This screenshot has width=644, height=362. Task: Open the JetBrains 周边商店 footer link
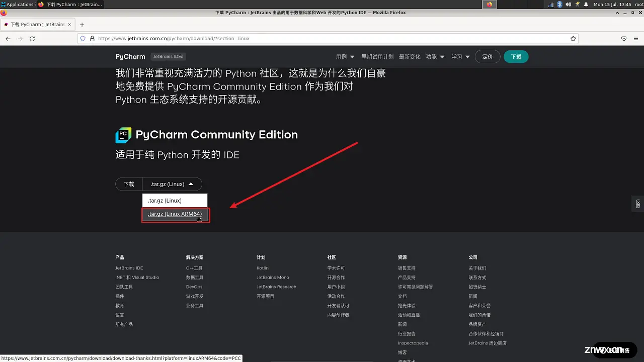point(488,343)
